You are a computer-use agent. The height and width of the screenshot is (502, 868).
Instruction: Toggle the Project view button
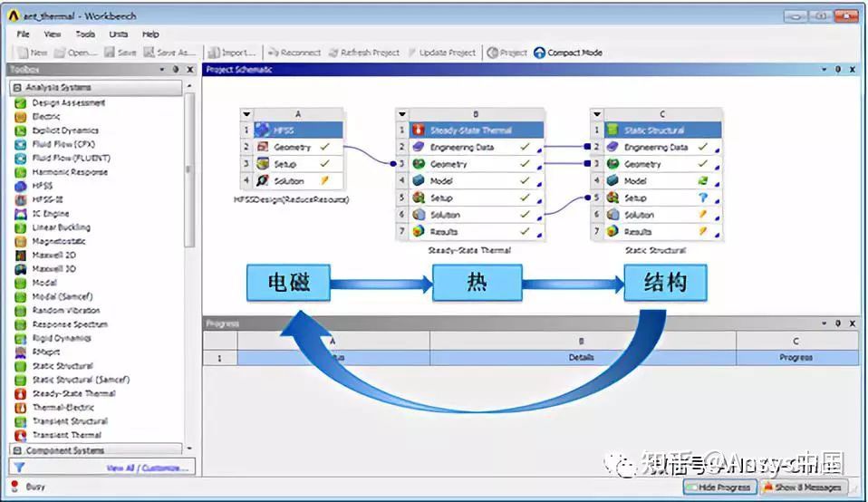(x=506, y=53)
